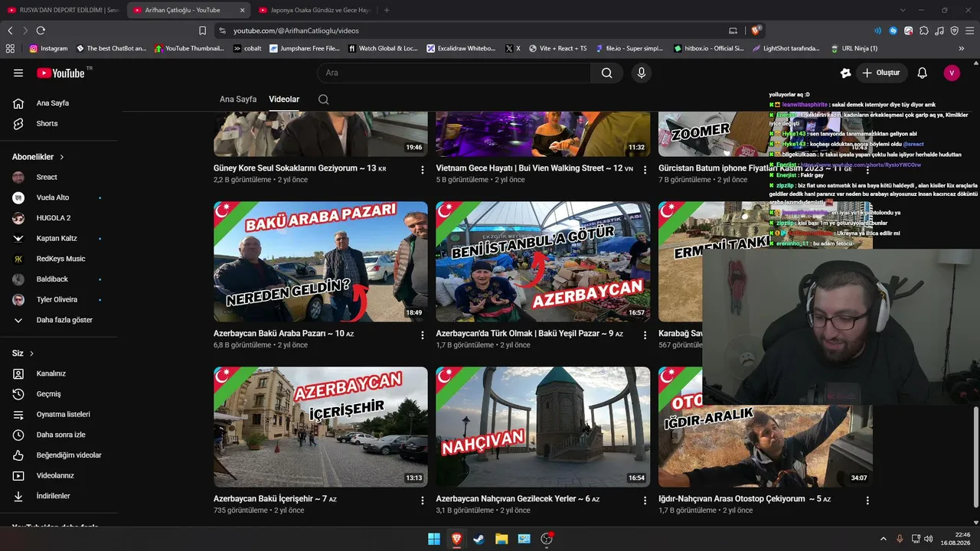Switch to the Japonya Osaka browser tab
The width and height of the screenshot is (980, 551).
tap(314, 10)
